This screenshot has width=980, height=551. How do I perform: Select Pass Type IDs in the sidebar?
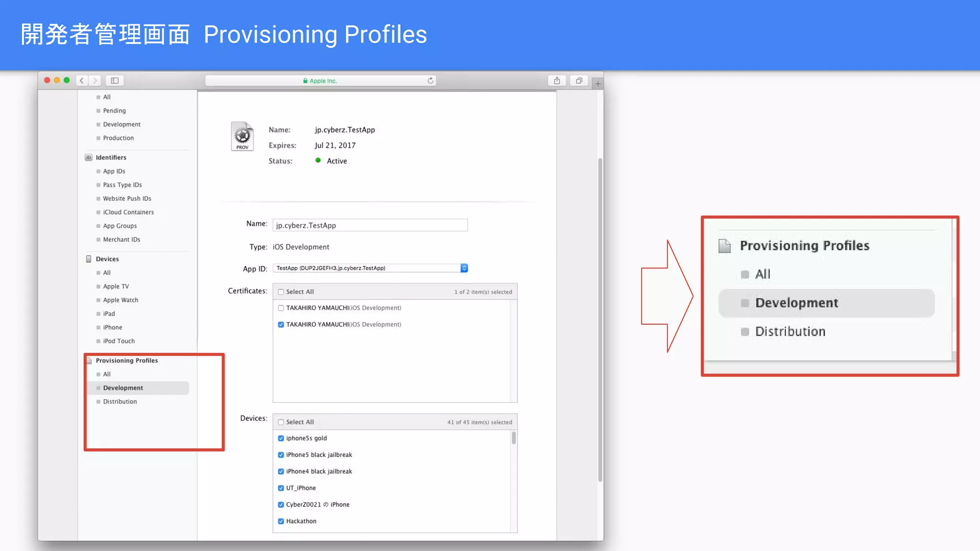[x=122, y=185]
